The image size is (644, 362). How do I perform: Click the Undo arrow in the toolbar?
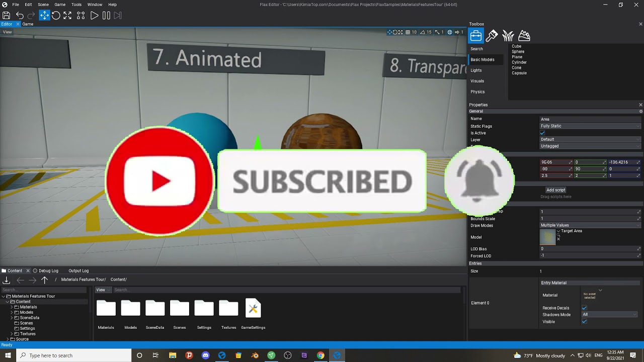click(20, 16)
